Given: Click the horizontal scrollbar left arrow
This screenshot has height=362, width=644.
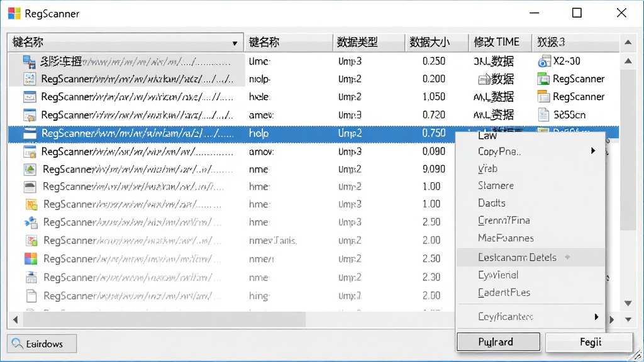Looking at the screenshot, I should 16,319.
